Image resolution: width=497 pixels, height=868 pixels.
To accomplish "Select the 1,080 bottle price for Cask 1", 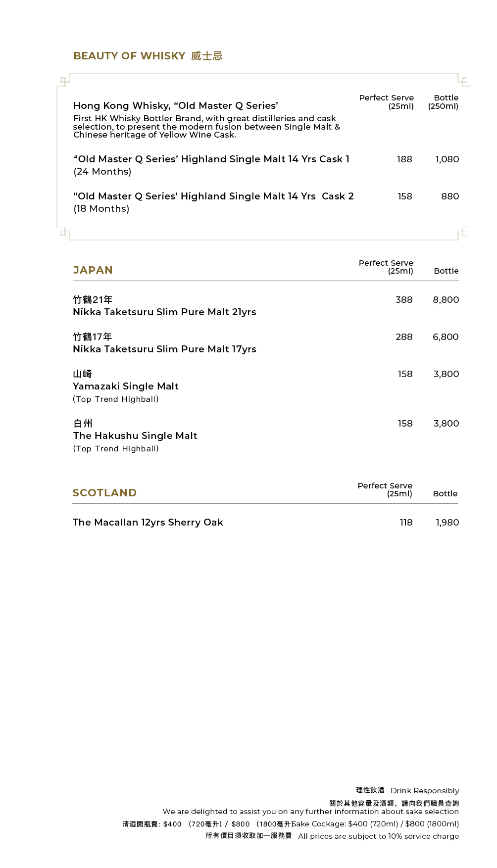I will (447, 159).
